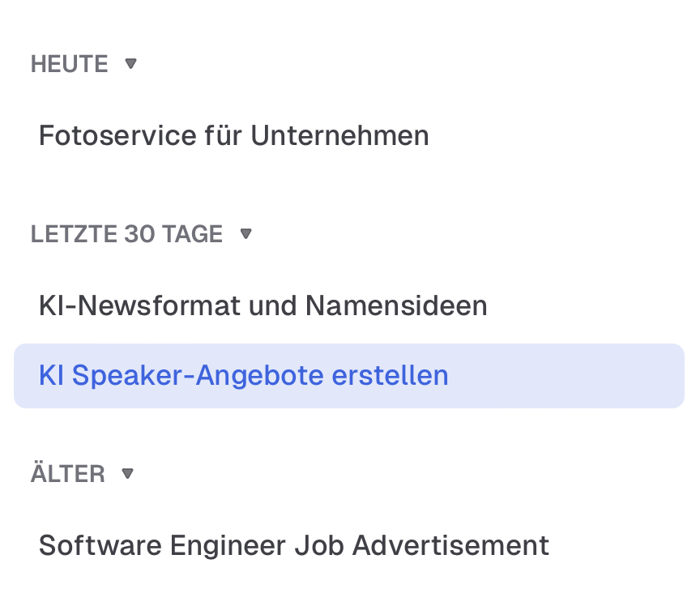The width and height of the screenshot is (700, 606).
Task: Click the LETZTE 30 TAGE section header label
Action: coord(126,233)
